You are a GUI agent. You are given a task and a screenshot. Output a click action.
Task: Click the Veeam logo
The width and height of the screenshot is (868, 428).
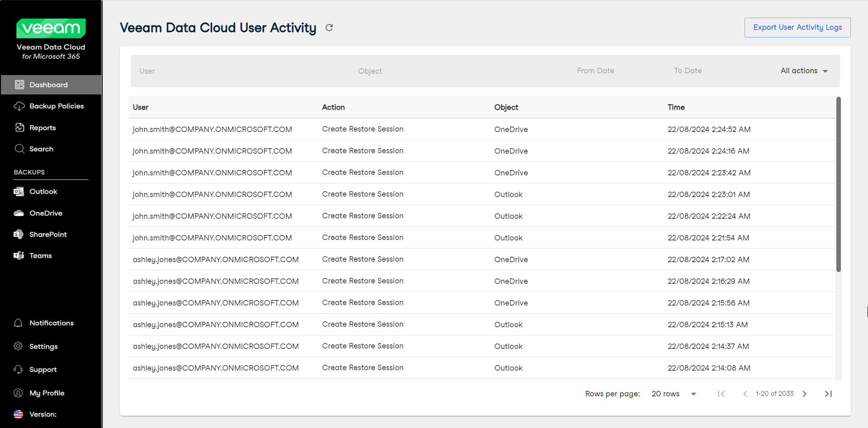(x=51, y=28)
